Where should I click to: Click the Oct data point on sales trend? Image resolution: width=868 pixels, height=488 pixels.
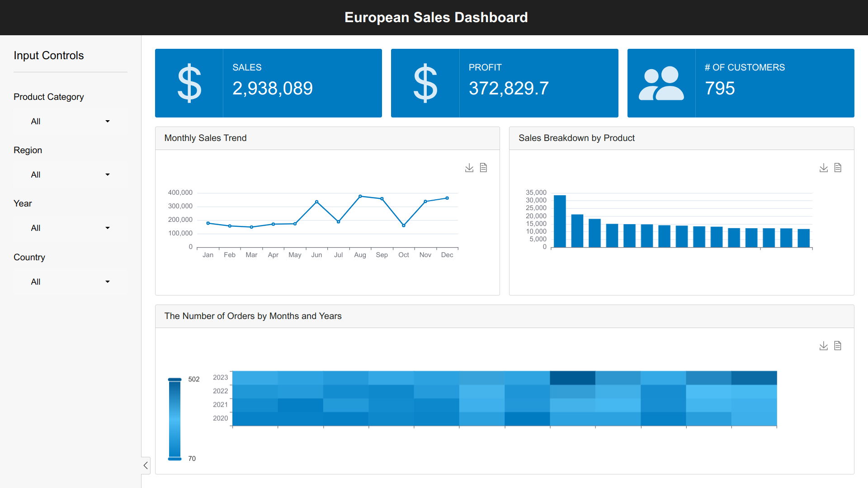[x=404, y=225]
